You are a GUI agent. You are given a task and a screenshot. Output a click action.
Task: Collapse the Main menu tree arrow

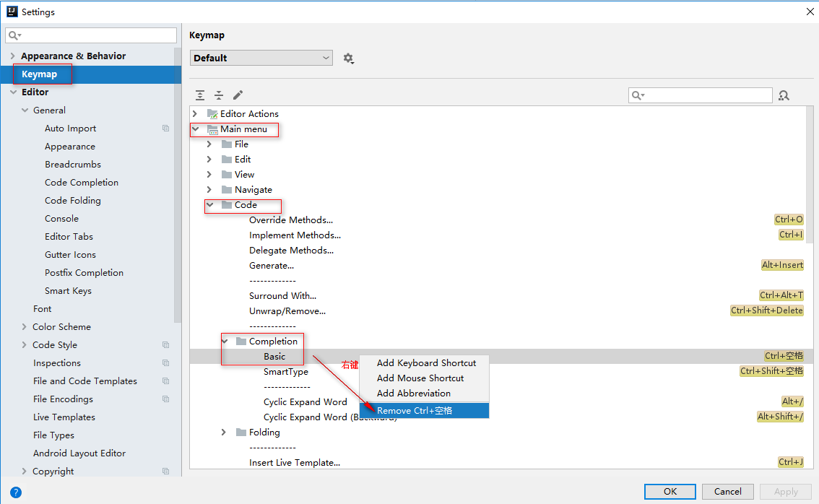(195, 129)
